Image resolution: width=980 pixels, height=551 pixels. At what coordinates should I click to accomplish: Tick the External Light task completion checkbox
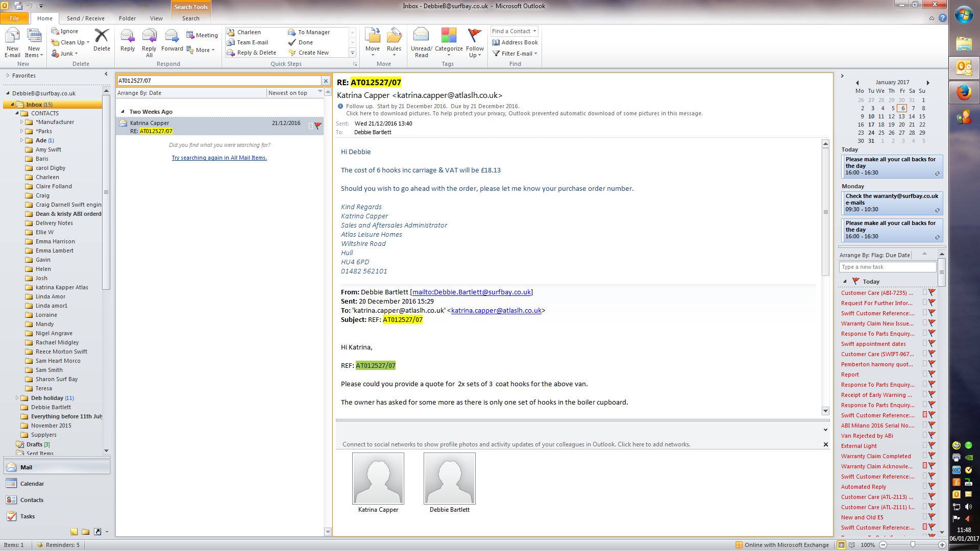tap(924, 445)
